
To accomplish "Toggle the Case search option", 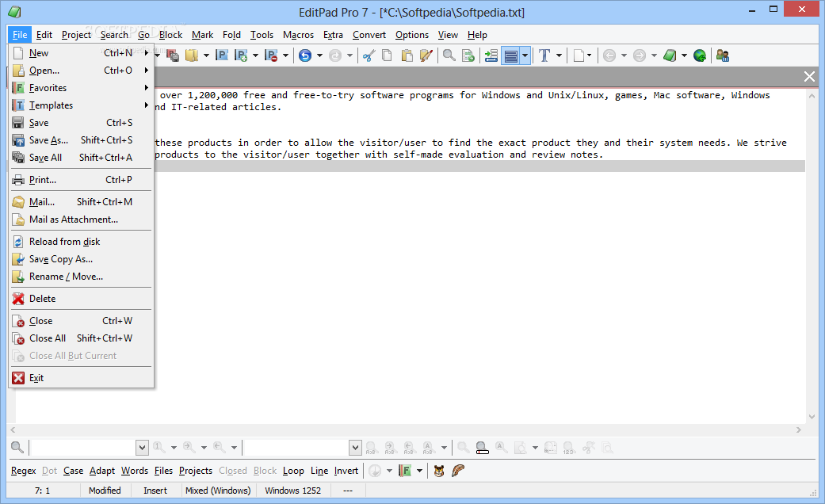I will point(73,471).
